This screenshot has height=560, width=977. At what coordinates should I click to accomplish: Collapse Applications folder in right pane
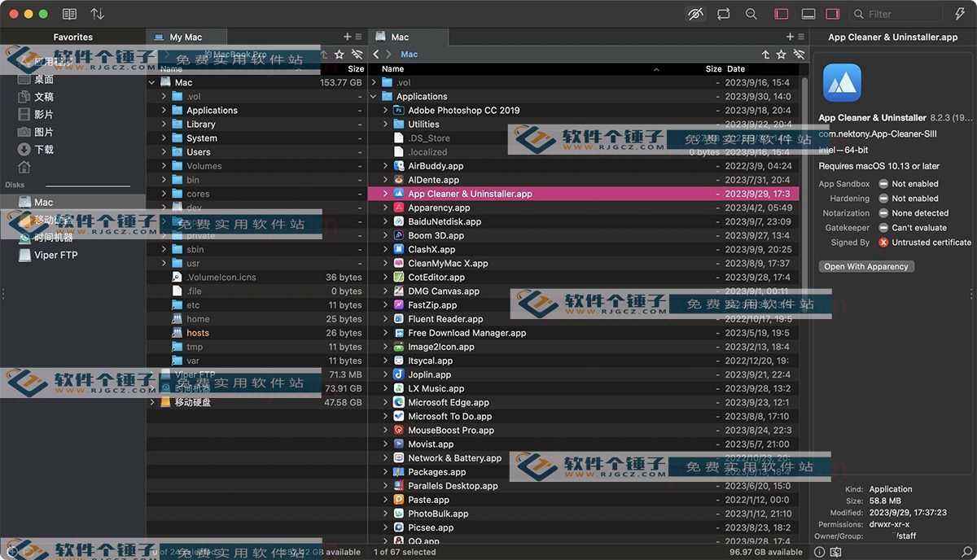click(374, 96)
